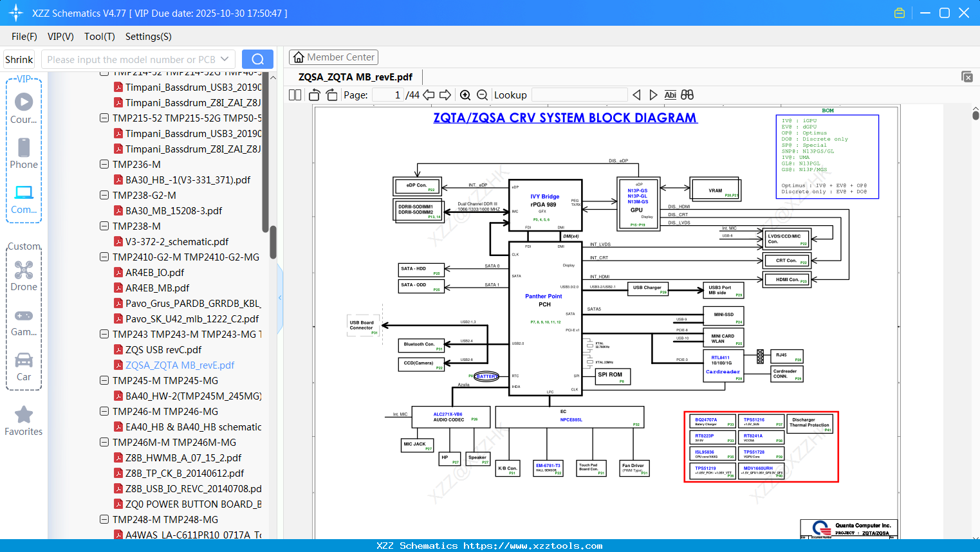Collapse the TMP246-M TMP246-MG node

[104, 412]
